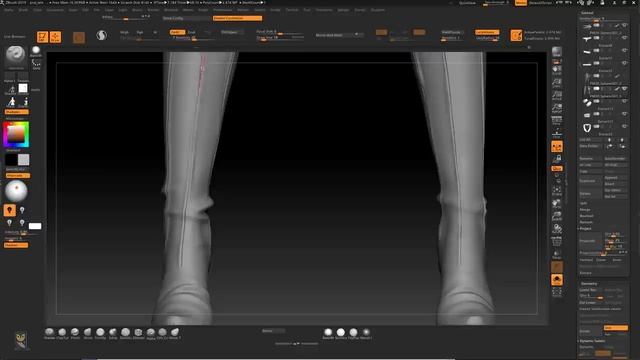This screenshot has height=360, width=640.
Task: Expand the Split section
Action: click(584, 203)
